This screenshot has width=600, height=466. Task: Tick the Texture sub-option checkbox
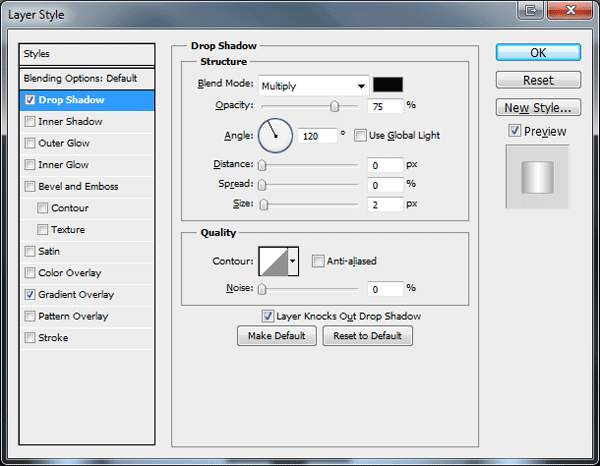pos(42,230)
